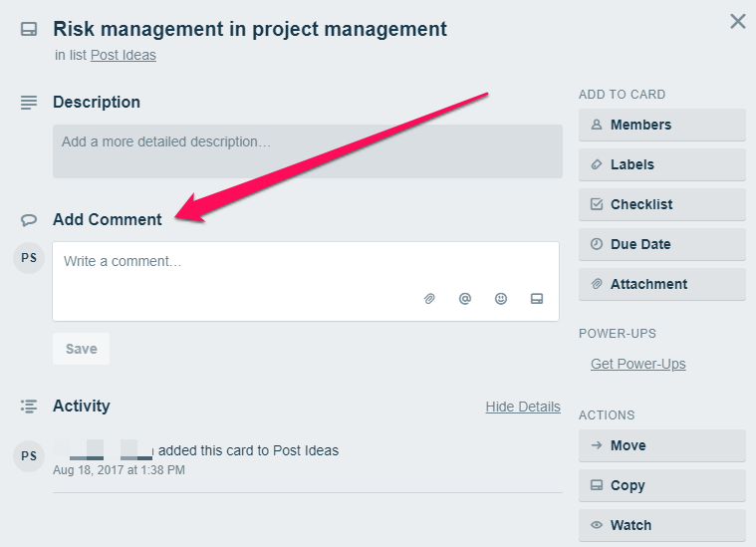
Task: Close the card dialog with X
Action: [x=737, y=21]
